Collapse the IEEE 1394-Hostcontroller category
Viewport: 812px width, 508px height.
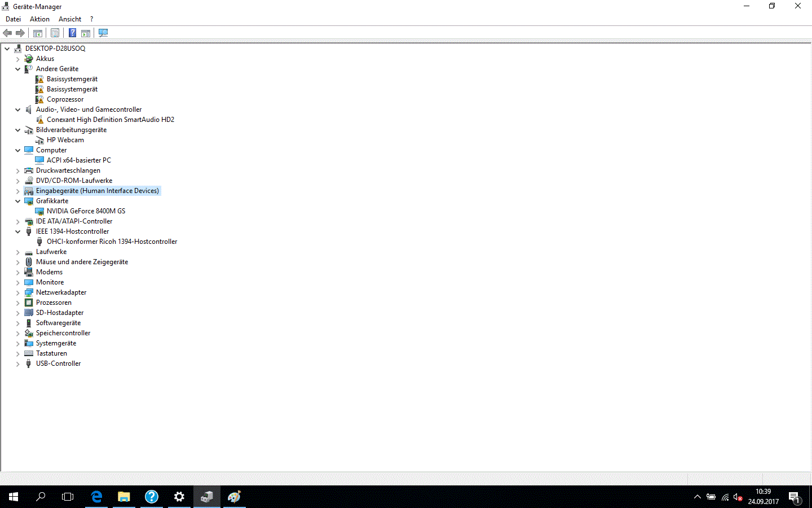[18, 231]
